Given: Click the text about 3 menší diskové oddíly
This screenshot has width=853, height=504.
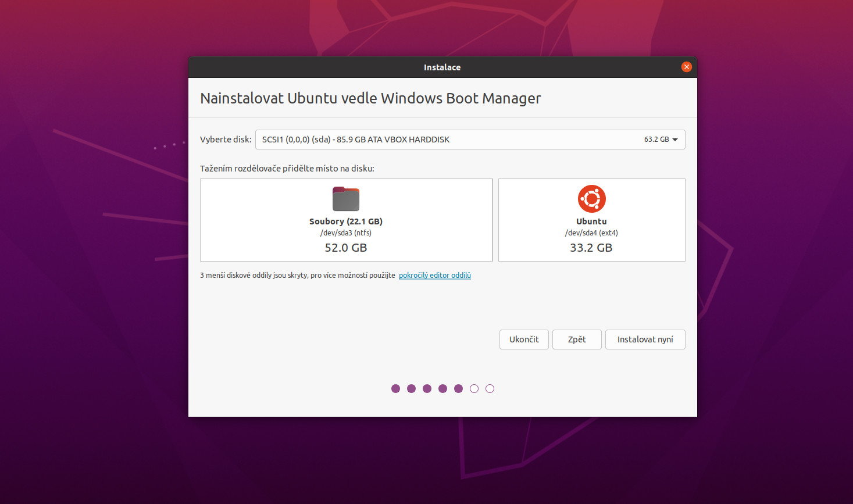Looking at the screenshot, I should pos(298,275).
